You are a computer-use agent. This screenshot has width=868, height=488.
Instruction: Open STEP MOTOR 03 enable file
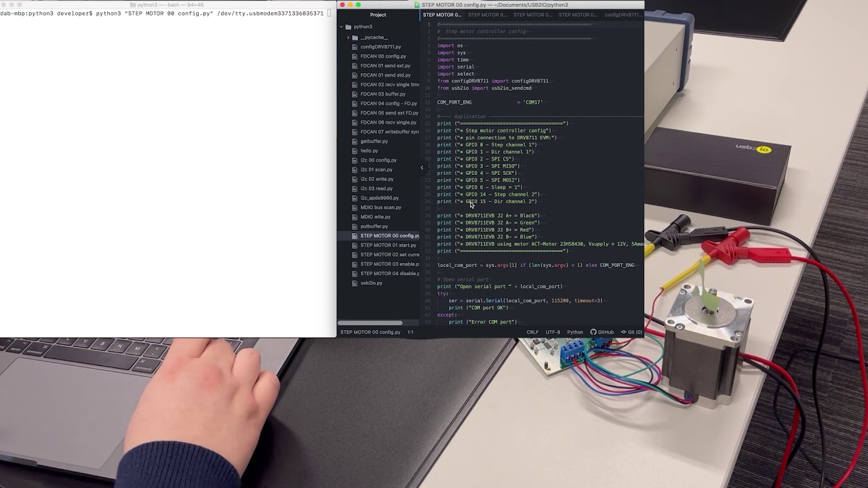[x=389, y=264]
